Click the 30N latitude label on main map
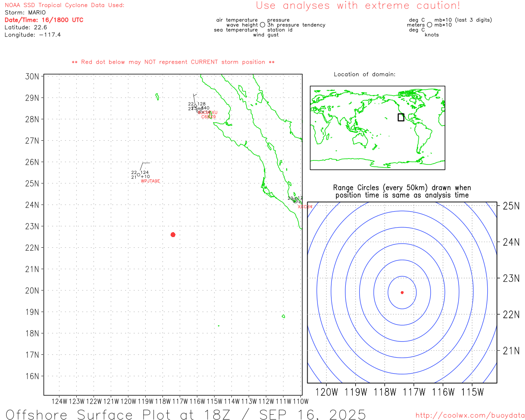 (32, 77)
